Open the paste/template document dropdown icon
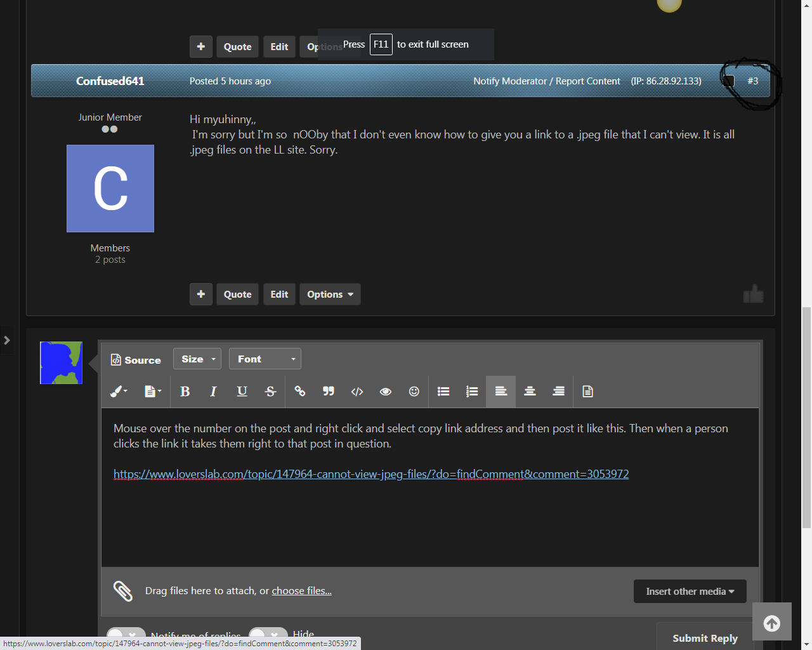Image resolution: width=812 pixels, height=650 pixels. [152, 392]
